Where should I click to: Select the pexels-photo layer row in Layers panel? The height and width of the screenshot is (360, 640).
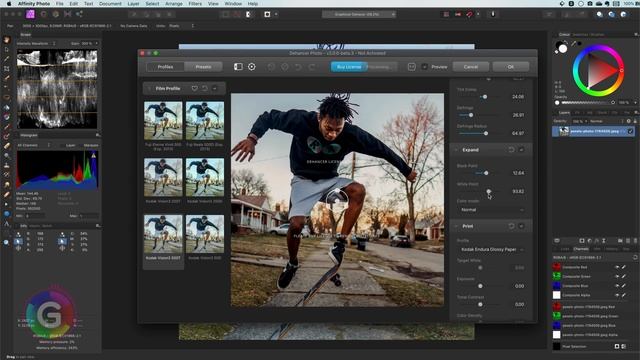tap(593, 131)
